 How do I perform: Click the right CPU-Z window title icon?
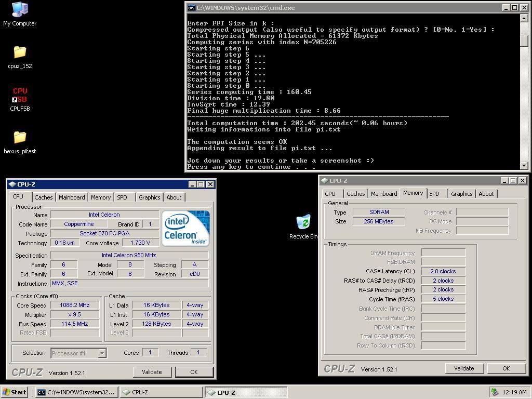[x=324, y=180]
